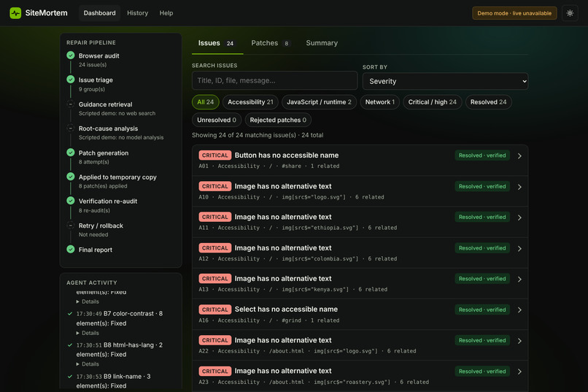
Task: Click the Resolved · verified badge on issue A23
Action: [x=482, y=372]
